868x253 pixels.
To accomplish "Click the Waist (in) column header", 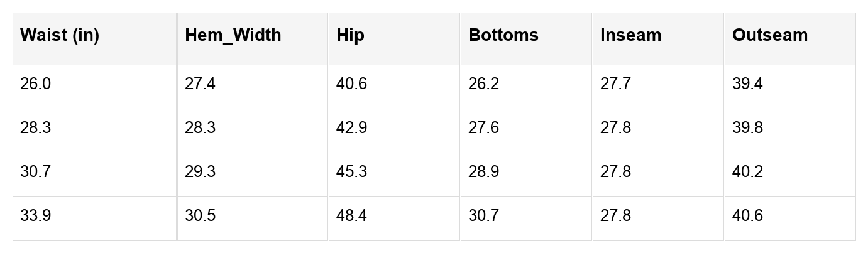I will (x=60, y=35).
